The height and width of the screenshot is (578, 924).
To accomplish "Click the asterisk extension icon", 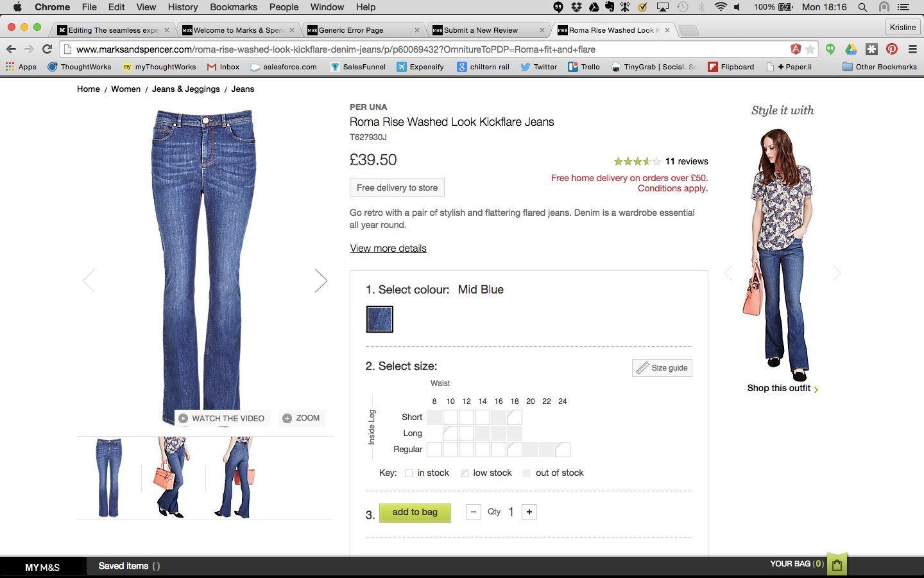I will (x=871, y=49).
